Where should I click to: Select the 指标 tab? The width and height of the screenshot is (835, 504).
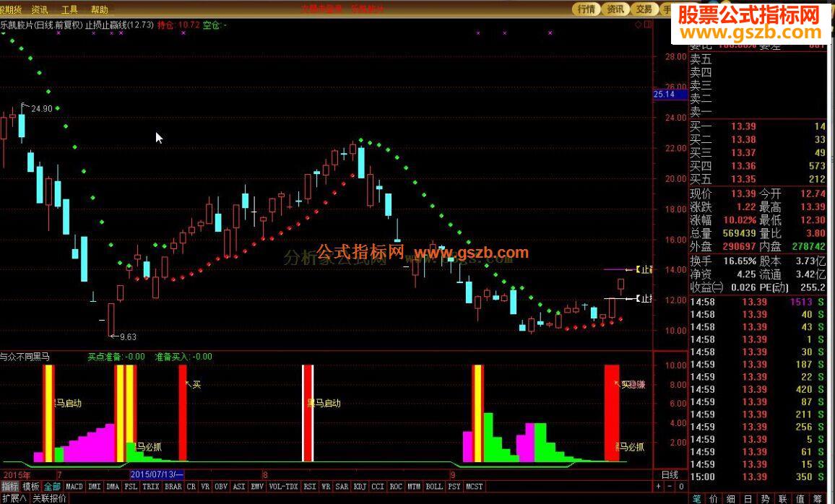click(10, 487)
